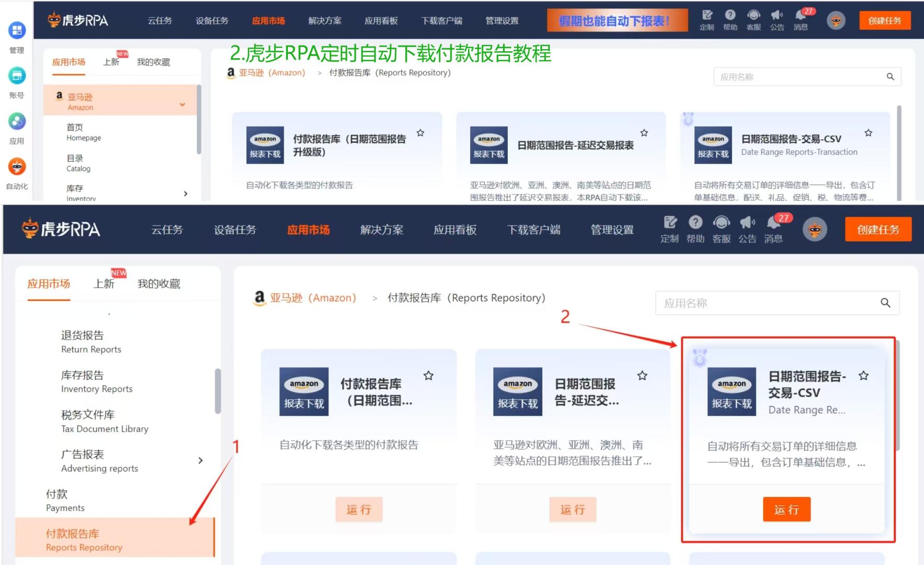The height and width of the screenshot is (565, 924).
Task: Click 帮助 question icon in lower screenshot header
Action: click(695, 222)
